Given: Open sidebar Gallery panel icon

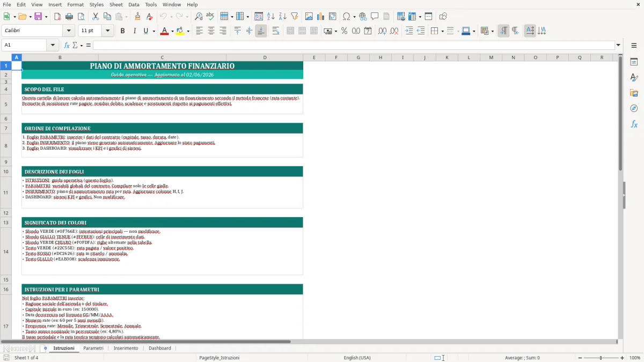Looking at the screenshot, I should point(634,93).
